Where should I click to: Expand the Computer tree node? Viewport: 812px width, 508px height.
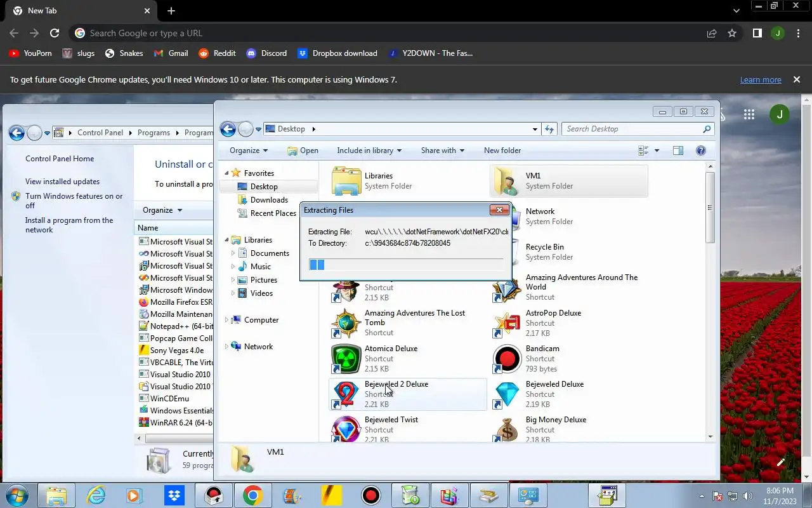pyautogui.click(x=226, y=320)
